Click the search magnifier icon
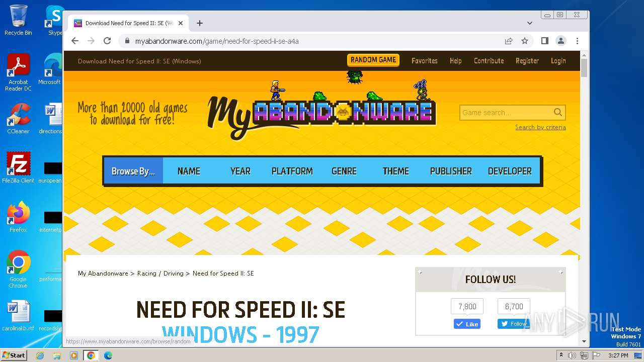The width and height of the screenshot is (644, 362). tap(558, 113)
